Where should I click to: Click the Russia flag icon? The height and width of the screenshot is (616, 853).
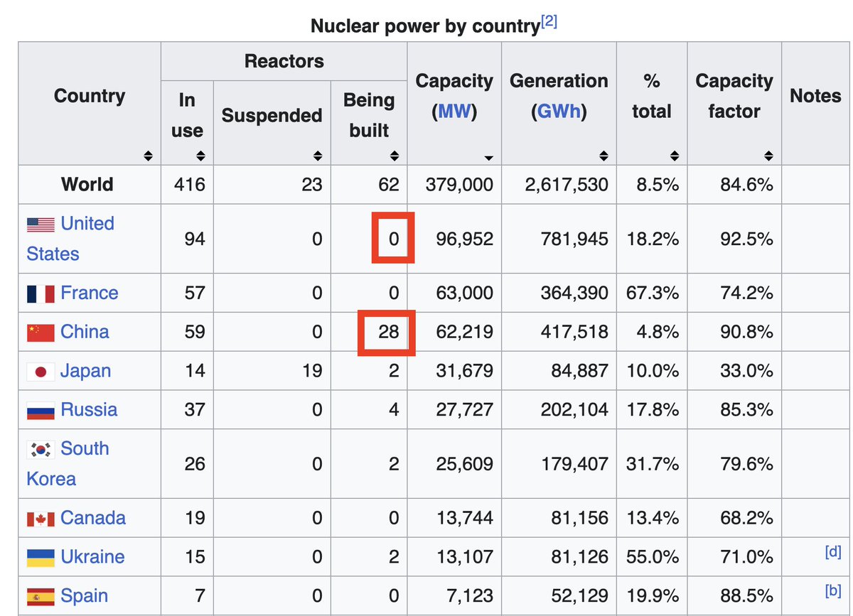point(41,411)
